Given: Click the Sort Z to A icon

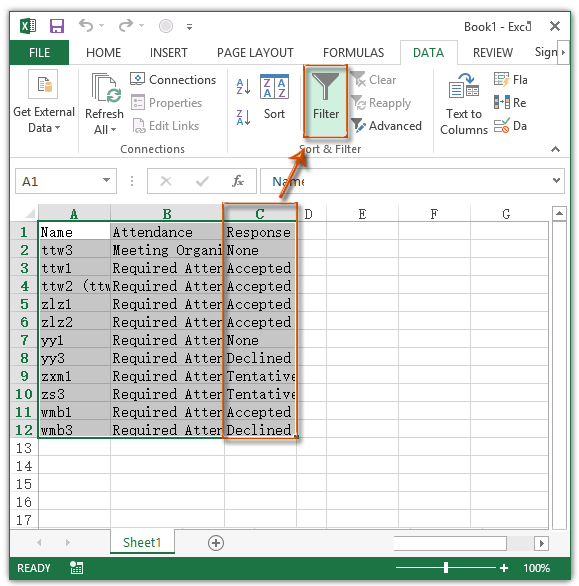Looking at the screenshot, I should click(243, 117).
